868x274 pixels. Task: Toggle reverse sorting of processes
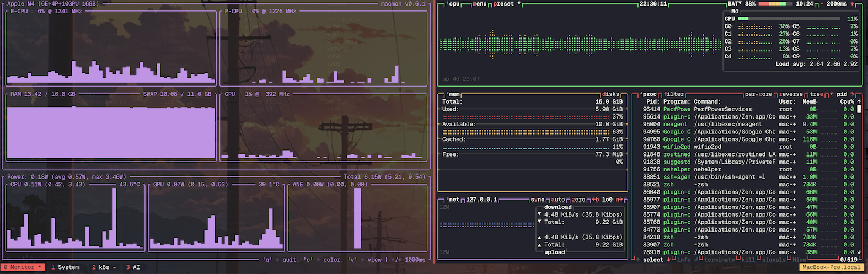point(791,94)
